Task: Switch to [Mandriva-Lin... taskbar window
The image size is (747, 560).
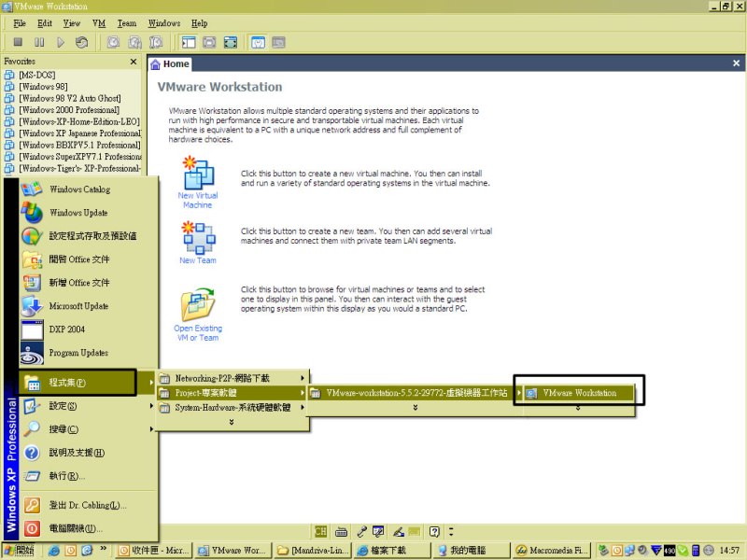Action: [314, 551]
